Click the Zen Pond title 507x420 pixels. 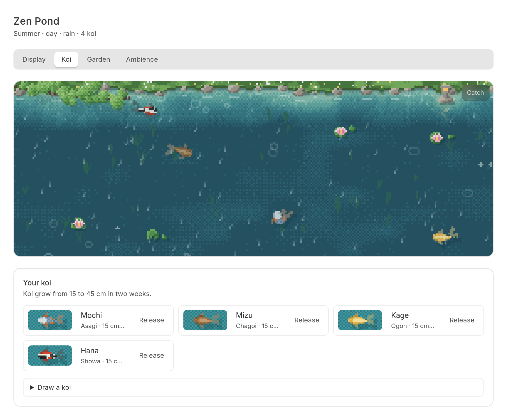click(36, 21)
